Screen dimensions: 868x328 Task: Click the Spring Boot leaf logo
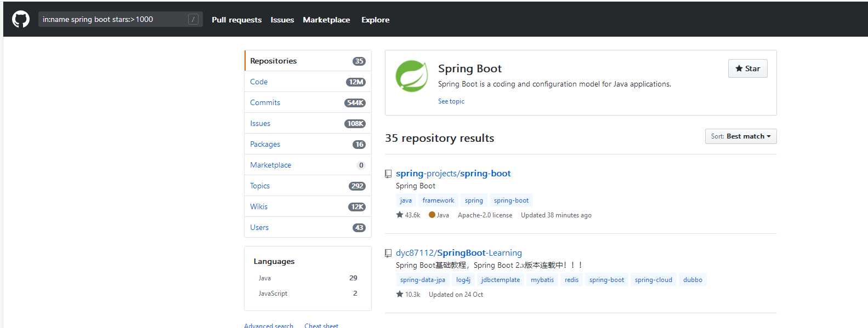[412, 76]
